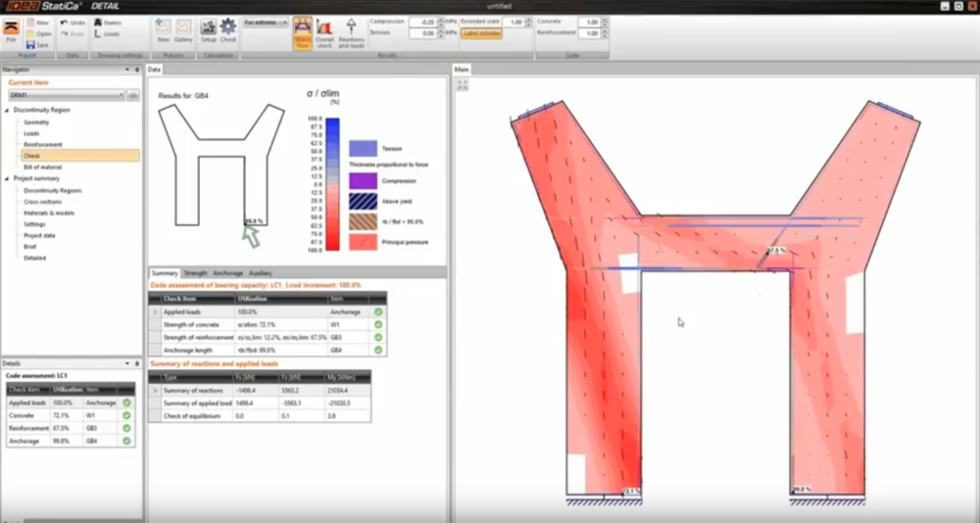Screen dimensions: 980x523
Task: Open the For extreme dropdown
Action: 265,22
